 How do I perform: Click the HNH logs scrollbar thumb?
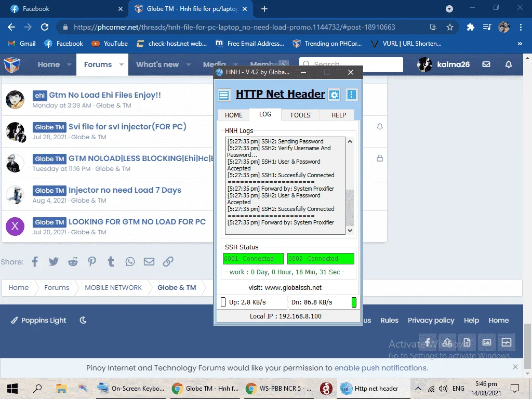[350, 208]
